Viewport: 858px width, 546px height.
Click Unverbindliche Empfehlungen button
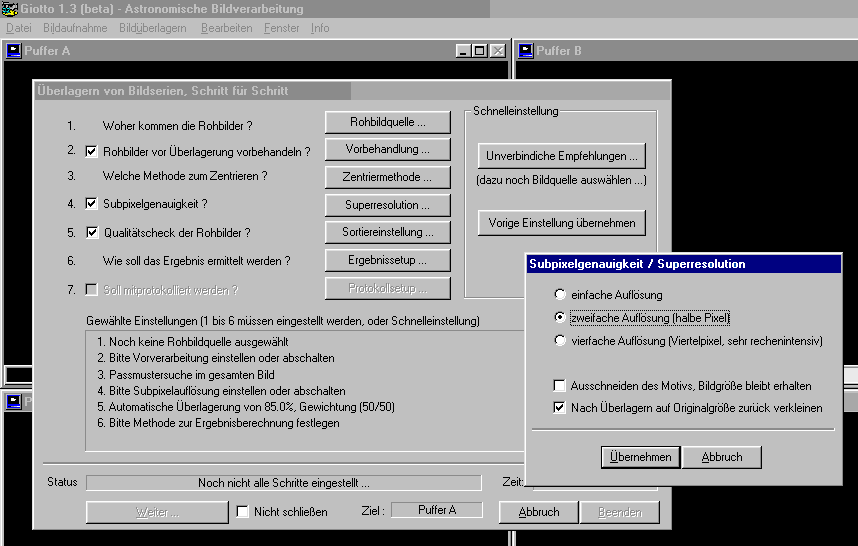(x=561, y=156)
